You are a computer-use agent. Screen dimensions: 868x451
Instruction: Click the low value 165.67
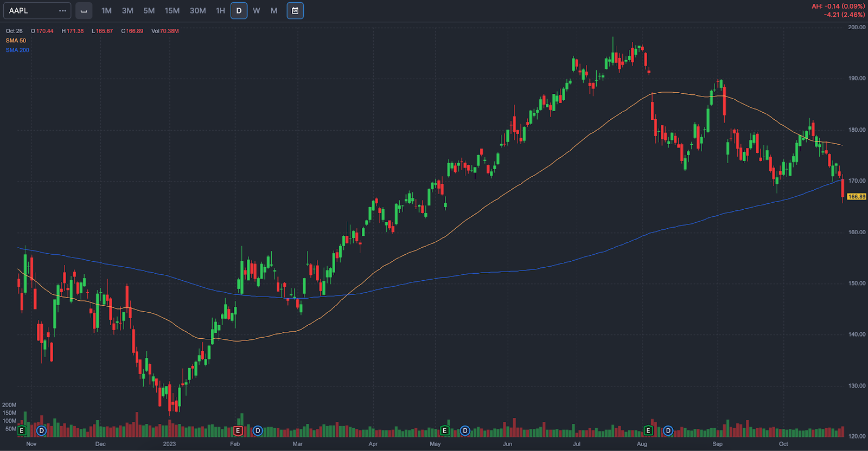pyautogui.click(x=104, y=31)
